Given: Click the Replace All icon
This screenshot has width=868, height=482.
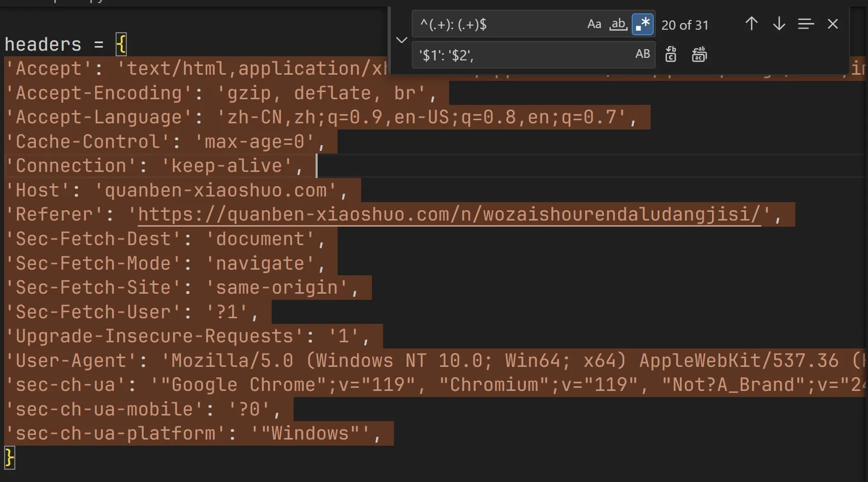Looking at the screenshot, I should (699, 54).
